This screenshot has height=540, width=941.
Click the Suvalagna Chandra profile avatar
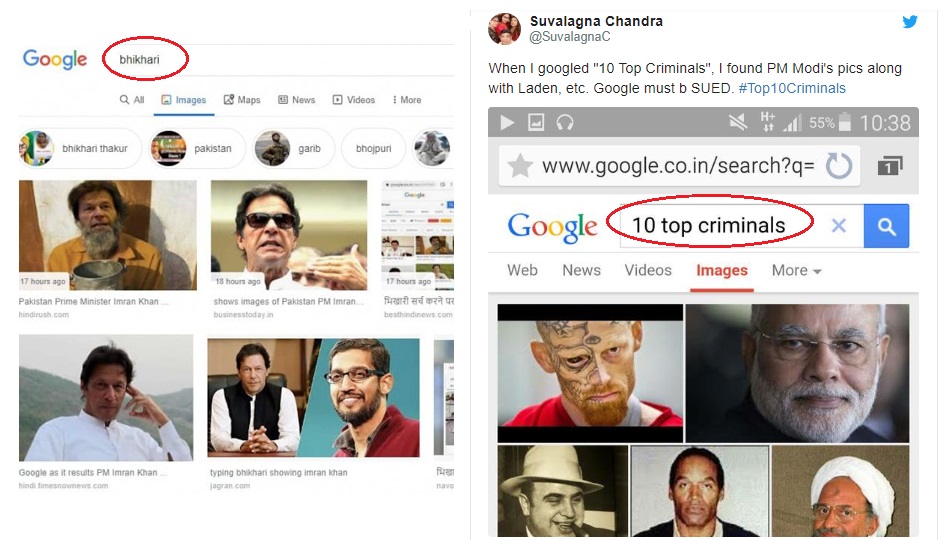click(504, 29)
